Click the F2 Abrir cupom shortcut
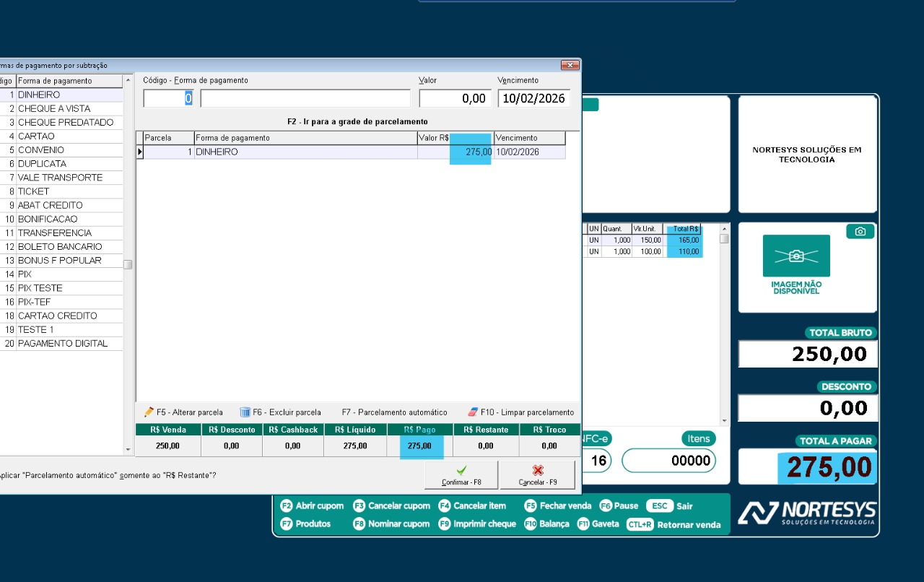This screenshot has height=582, width=924. (x=313, y=506)
